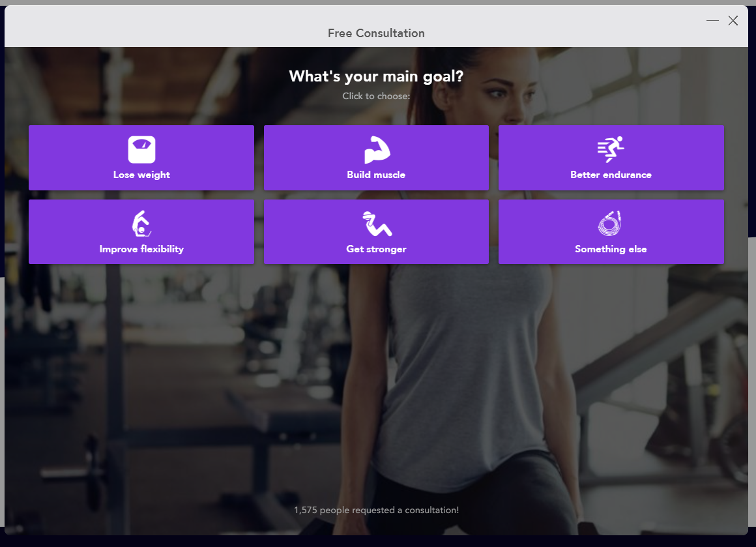Select Build muscle as your goal
This screenshot has width=756, height=547.
pos(376,157)
